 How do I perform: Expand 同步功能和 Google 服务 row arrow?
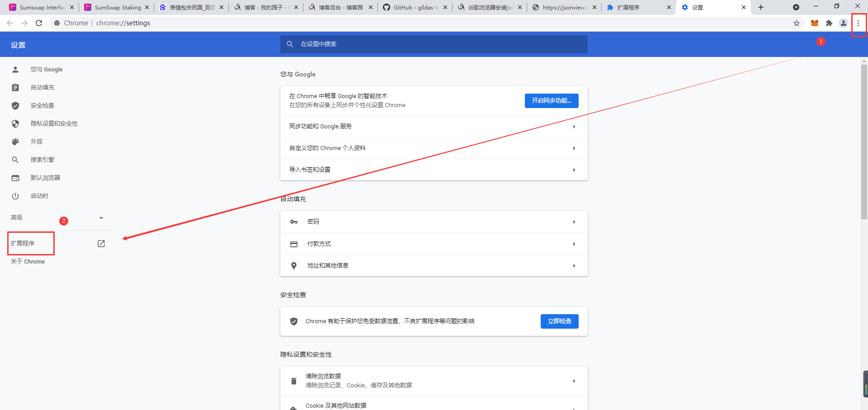tap(574, 127)
